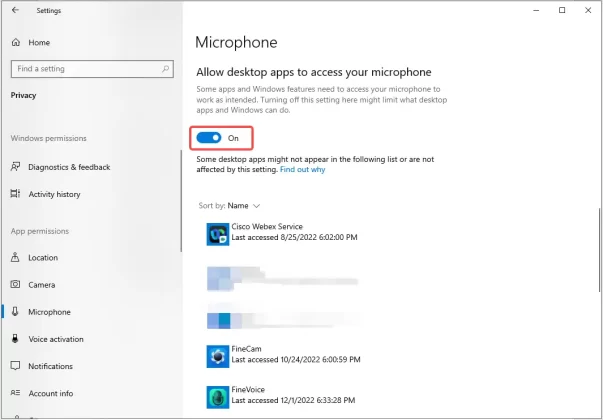The height and width of the screenshot is (420, 603).
Task: Click the FineVoice entry name
Action: click(248, 390)
